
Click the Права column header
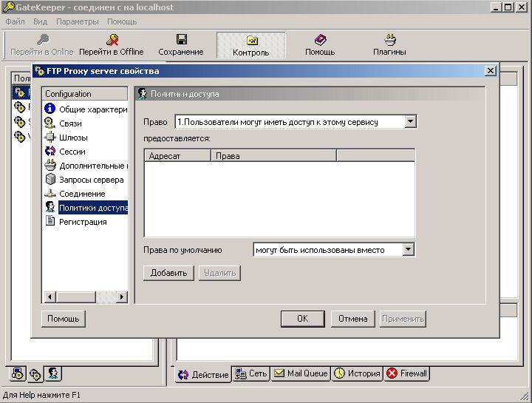click(274, 156)
